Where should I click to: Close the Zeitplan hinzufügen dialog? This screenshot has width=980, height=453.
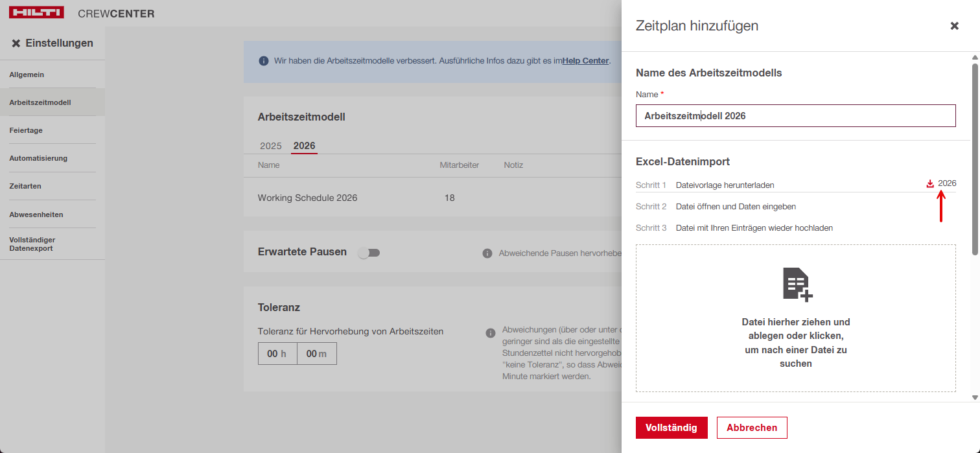(x=954, y=26)
